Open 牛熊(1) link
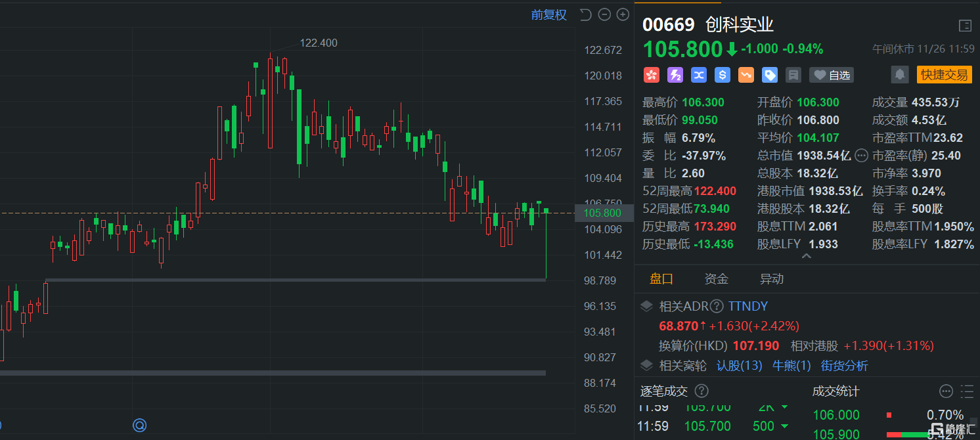Viewport: 980px width, 440px height. pos(791,365)
